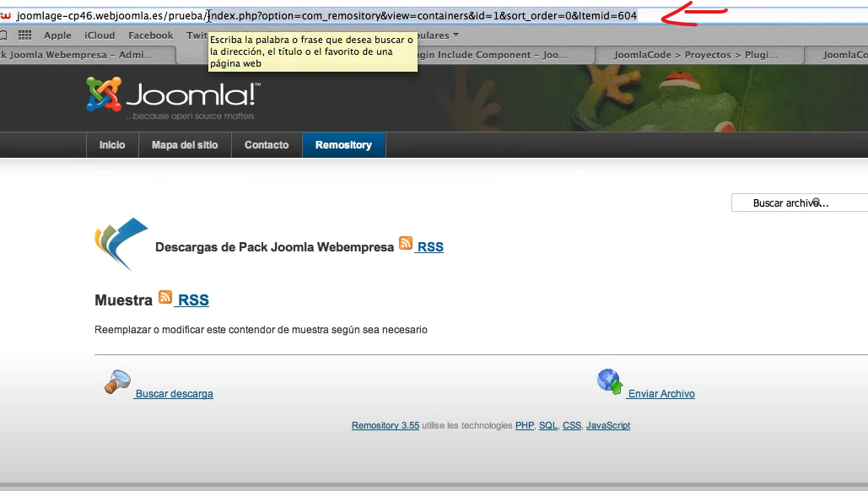Click the Buscar descarga magnifier icon

point(117,382)
